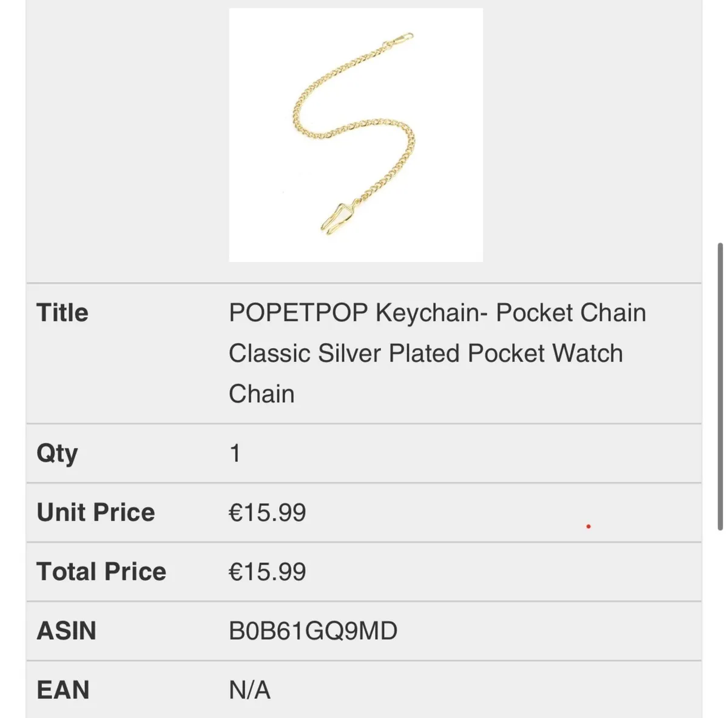Viewport: 728px width, 718px height.
Task: Click the Title row label
Action: [62, 313]
